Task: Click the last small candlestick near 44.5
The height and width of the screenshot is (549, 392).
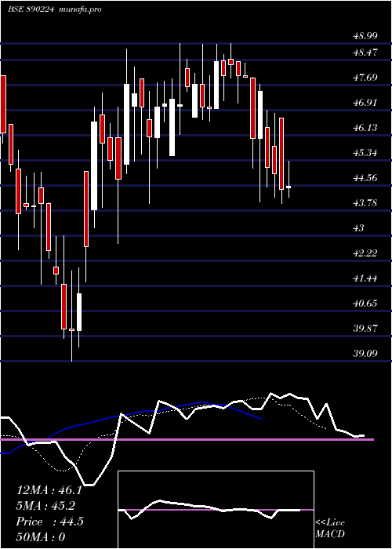Action: click(289, 187)
